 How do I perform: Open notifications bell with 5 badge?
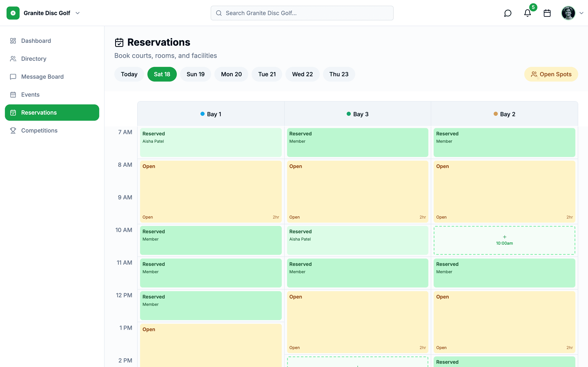pyautogui.click(x=527, y=13)
